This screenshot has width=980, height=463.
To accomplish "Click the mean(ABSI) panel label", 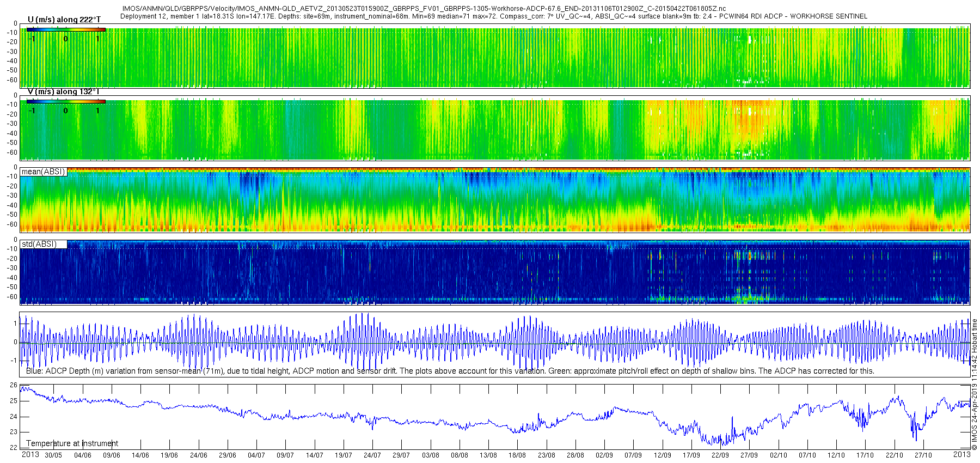I will [43, 172].
